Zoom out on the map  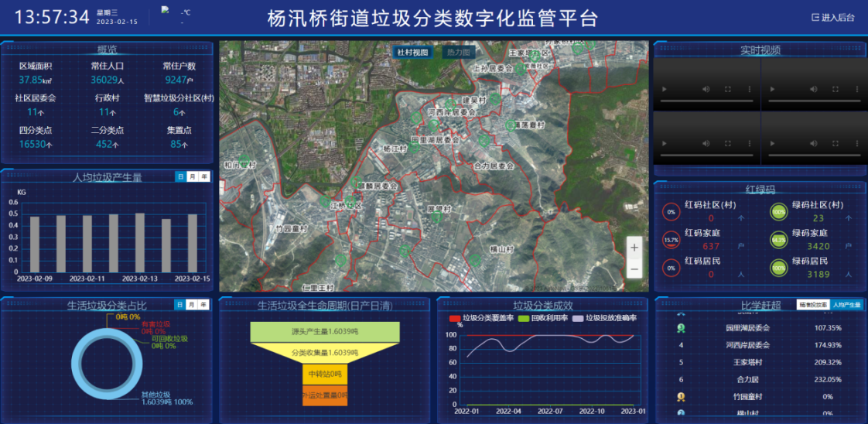[x=634, y=269]
